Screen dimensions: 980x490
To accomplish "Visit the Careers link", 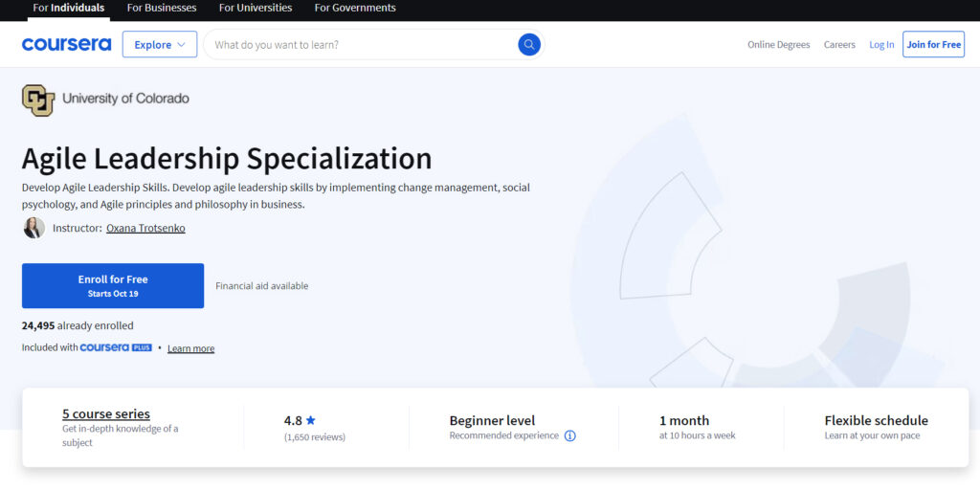I will (839, 45).
